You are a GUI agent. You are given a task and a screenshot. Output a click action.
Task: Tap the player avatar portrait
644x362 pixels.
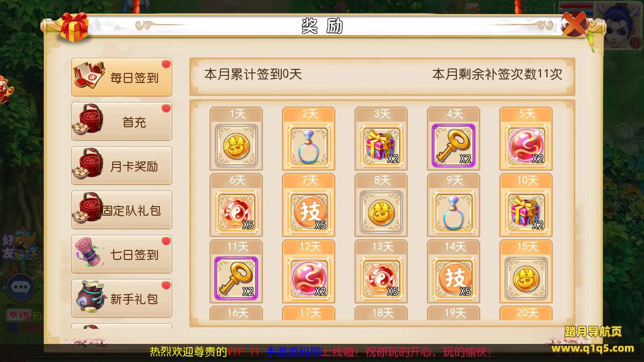coord(618,26)
